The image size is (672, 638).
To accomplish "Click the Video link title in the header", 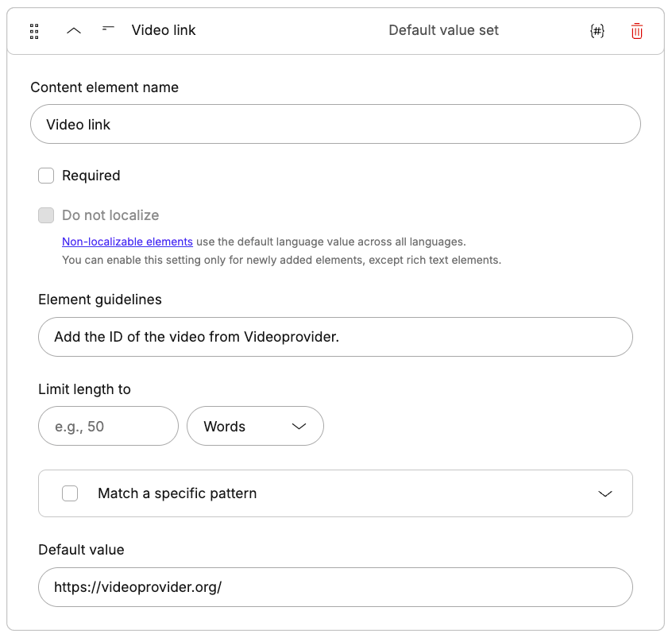I will point(164,30).
